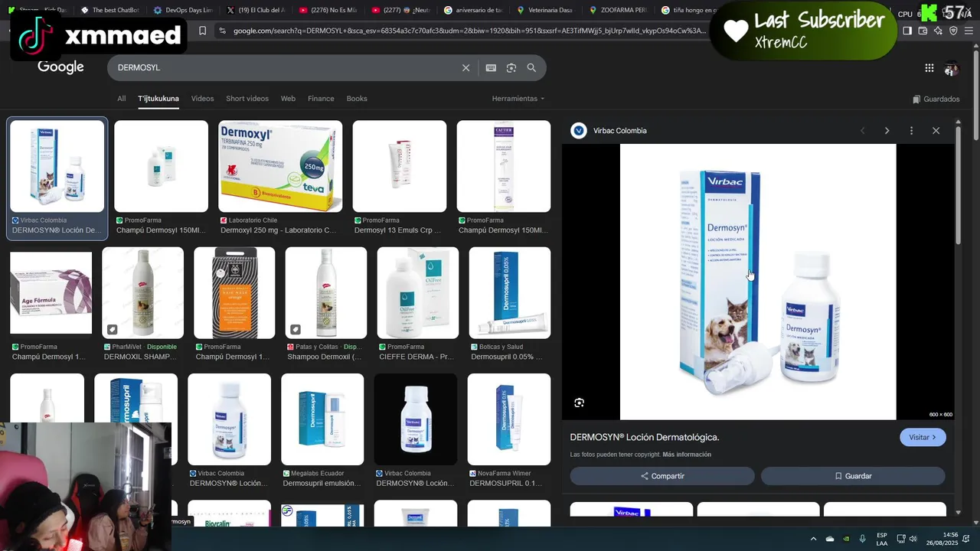Submit search with magnifier icon
Screen dimensions: 980x551
click(x=531, y=67)
